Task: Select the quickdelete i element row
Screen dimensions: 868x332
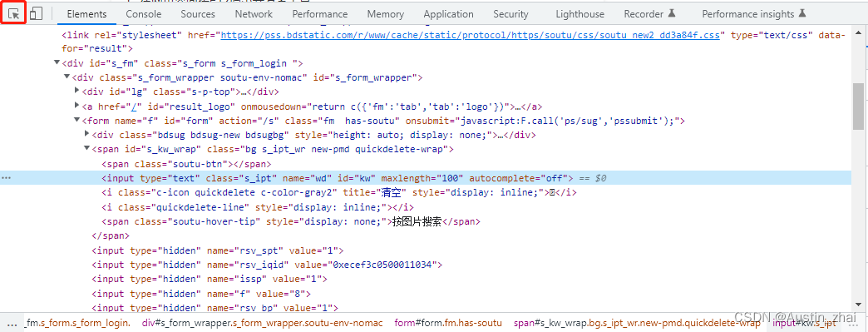Action: 339,192
